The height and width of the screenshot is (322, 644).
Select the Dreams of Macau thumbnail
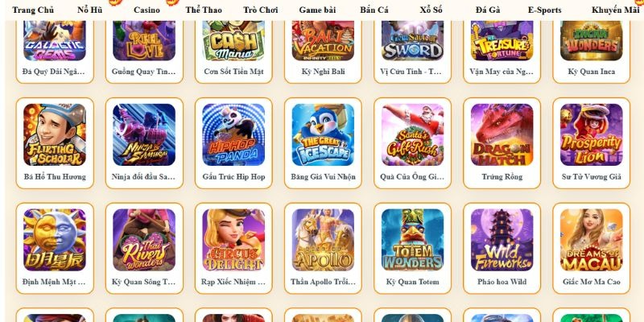click(x=592, y=240)
